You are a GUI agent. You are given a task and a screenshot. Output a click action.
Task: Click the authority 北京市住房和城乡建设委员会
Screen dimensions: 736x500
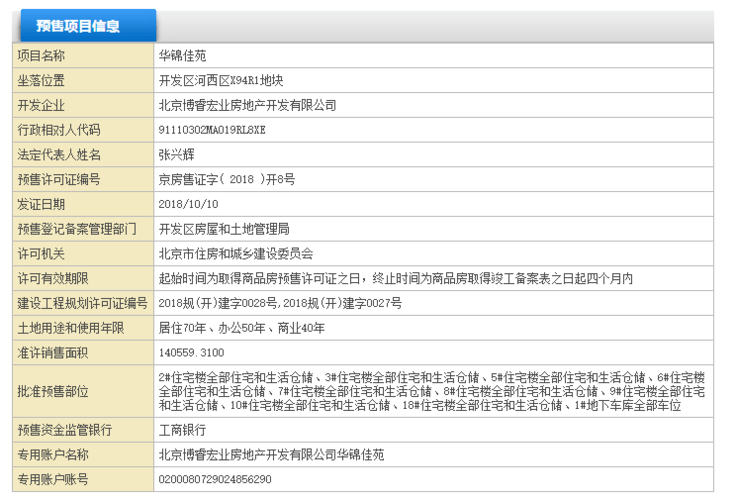[x=236, y=253]
